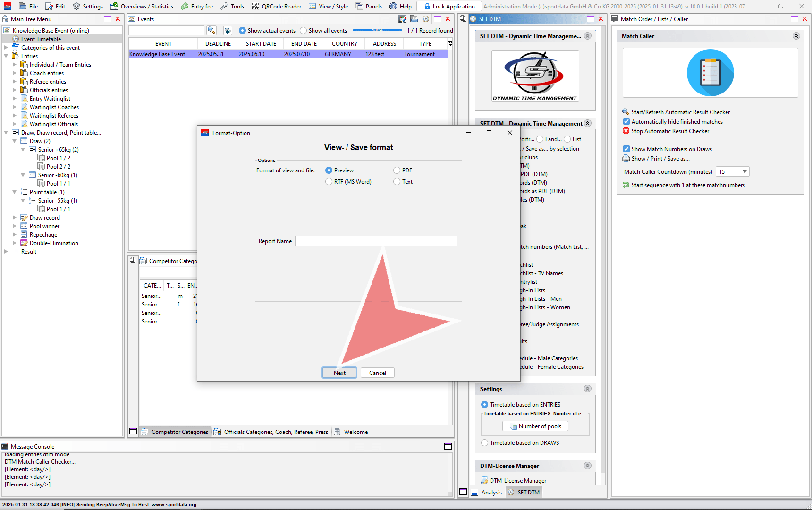Open the DTM-License Manager
This screenshot has height=510, width=812.
click(x=517, y=481)
